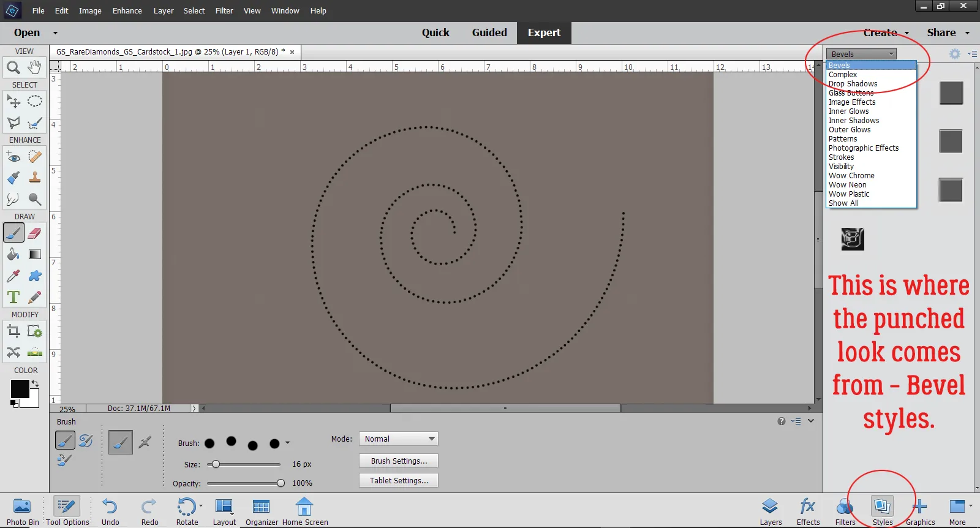
Task: Toggle the Photo Bin panel
Action: 22,510
